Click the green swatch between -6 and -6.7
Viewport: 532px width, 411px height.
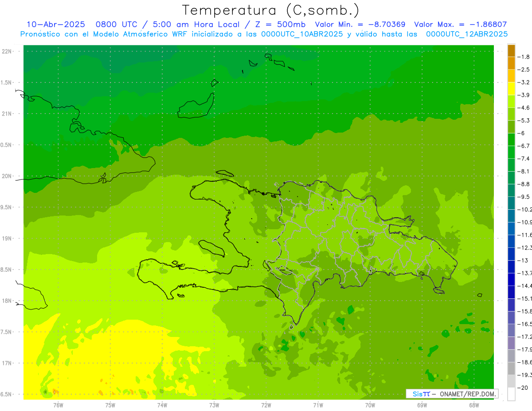(511, 140)
